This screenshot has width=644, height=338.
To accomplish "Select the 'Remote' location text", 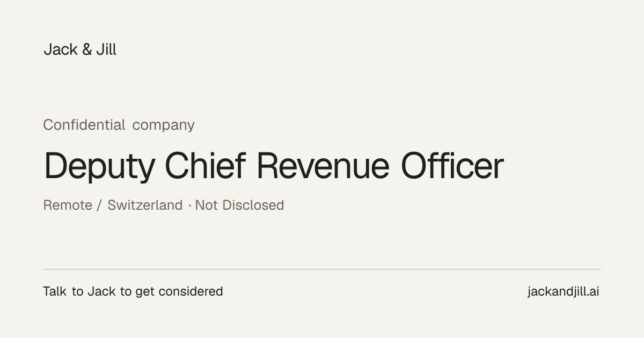I will click(68, 205).
